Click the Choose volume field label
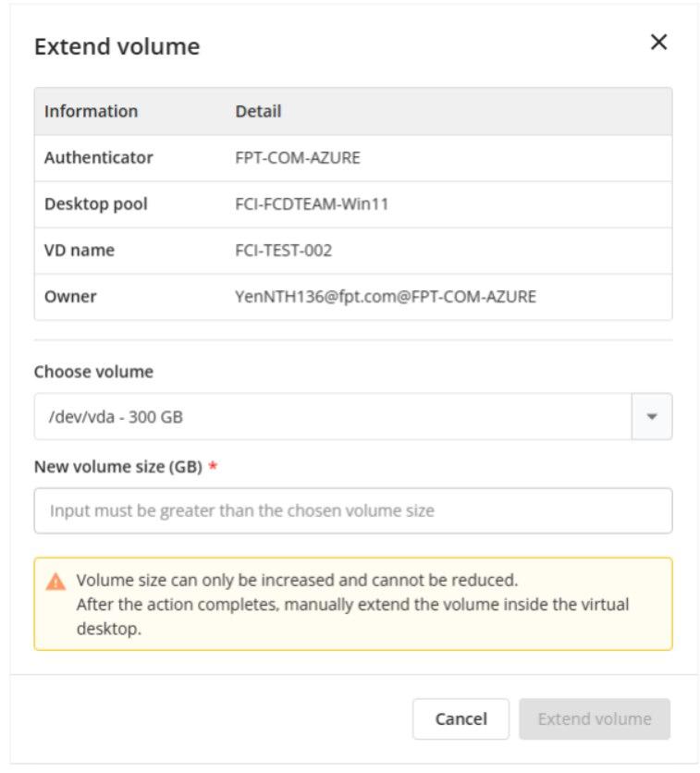700x773 pixels. pos(93,372)
